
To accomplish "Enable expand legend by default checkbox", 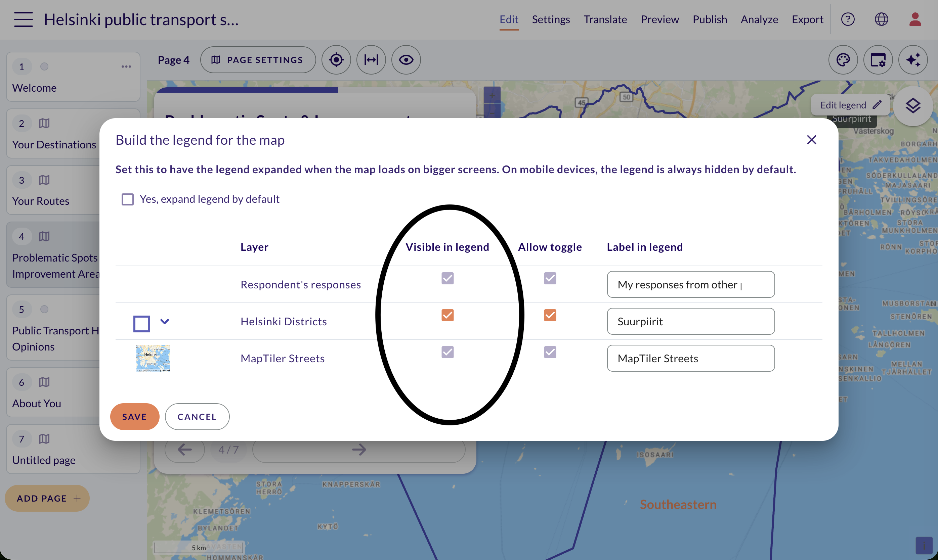I will (128, 199).
